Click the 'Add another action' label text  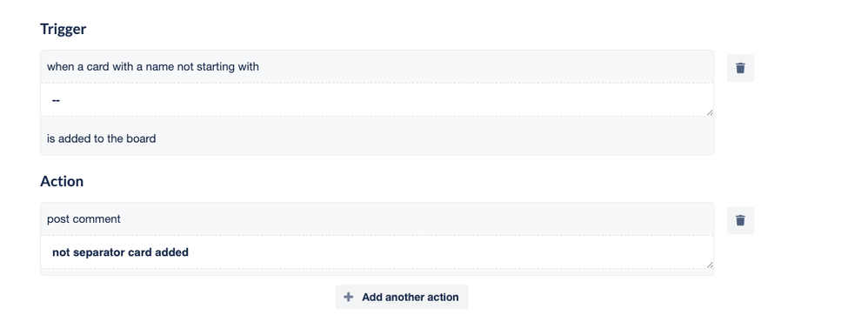[411, 297]
